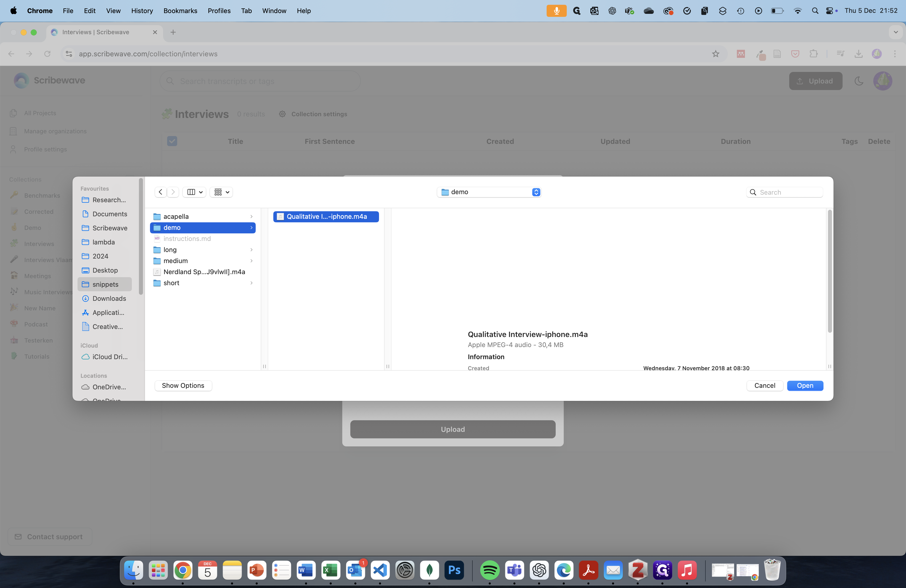The width and height of the screenshot is (906, 588).
Task: Open Creative favourite in sidebar
Action: point(105,326)
